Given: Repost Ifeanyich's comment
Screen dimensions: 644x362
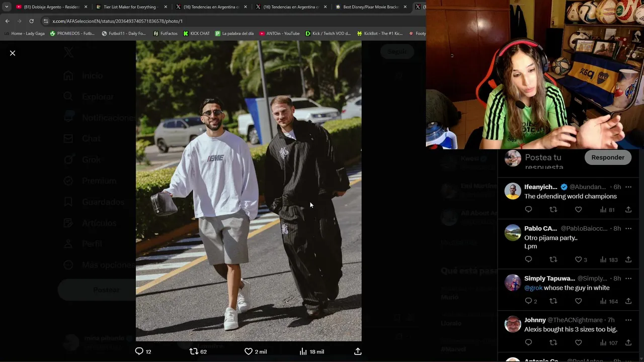Looking at the screenshot, I should coord(553,209).
